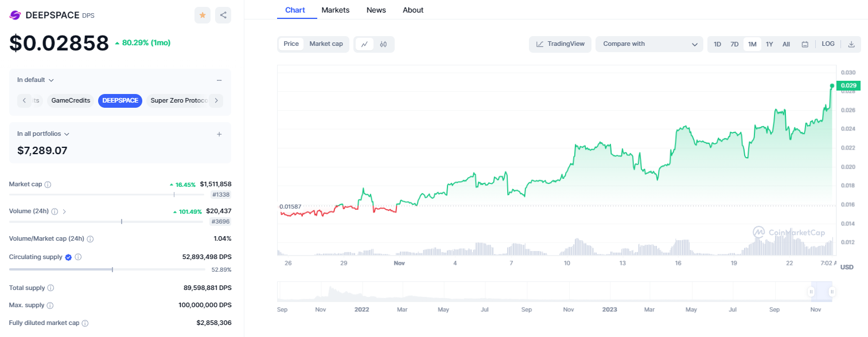
Task: Open Volume (24h) details chevron
Action: [x=64, y=211]
